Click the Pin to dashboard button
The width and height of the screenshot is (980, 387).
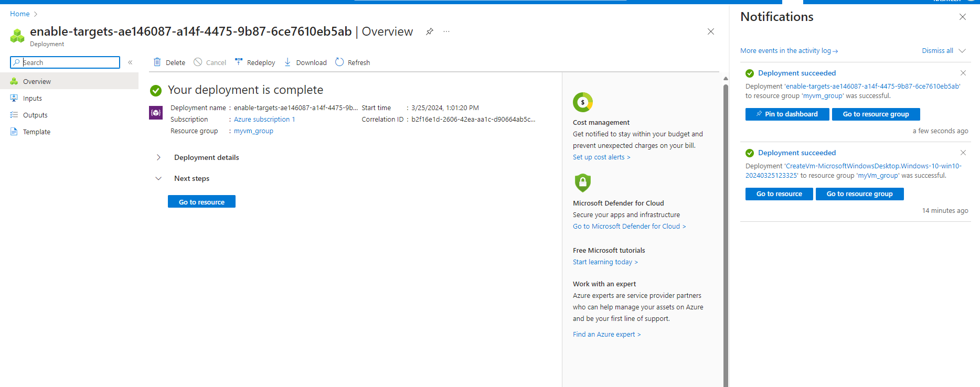(x=787, y=114)
